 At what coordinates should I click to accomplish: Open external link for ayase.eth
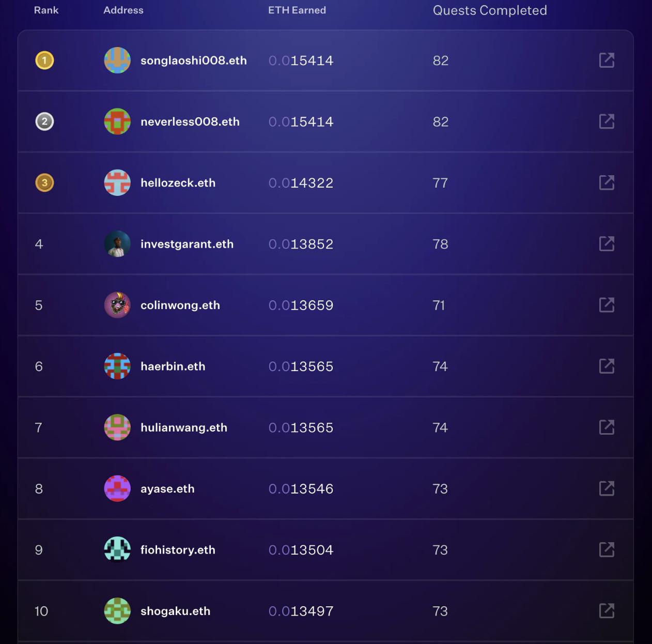click(x=607, y=488)
